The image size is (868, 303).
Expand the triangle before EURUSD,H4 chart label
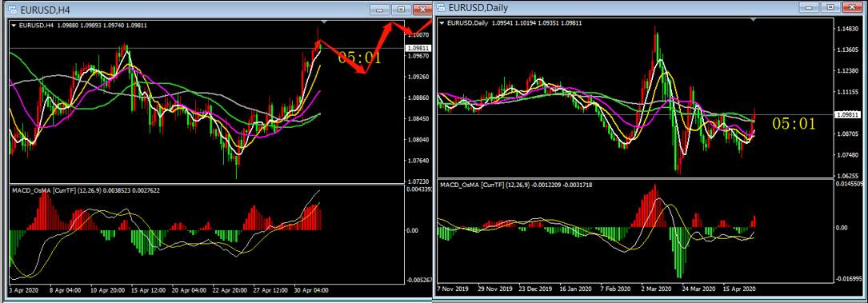coord(14,25)
